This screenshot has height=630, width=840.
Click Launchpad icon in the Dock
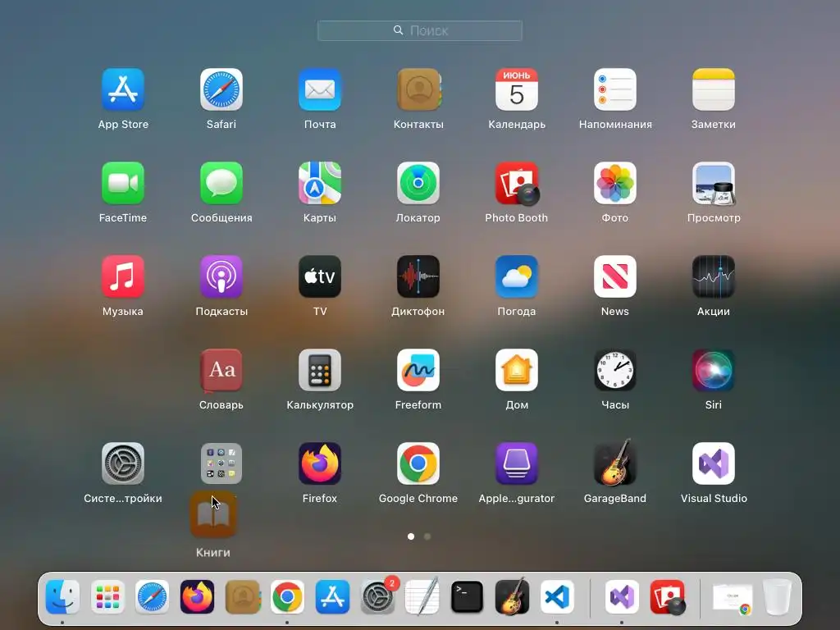[107, 597]
